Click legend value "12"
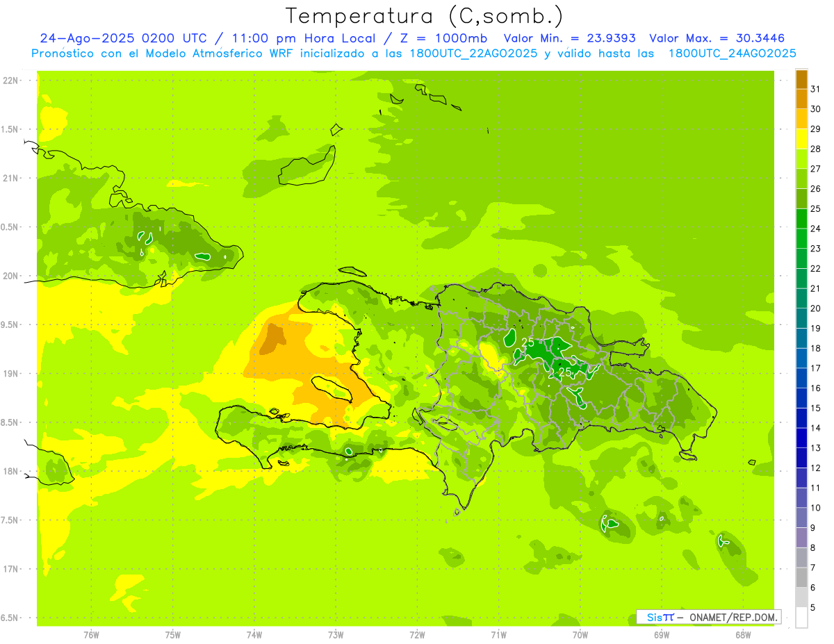The height and width of the screenshot is (644, 834). (816, 468)
